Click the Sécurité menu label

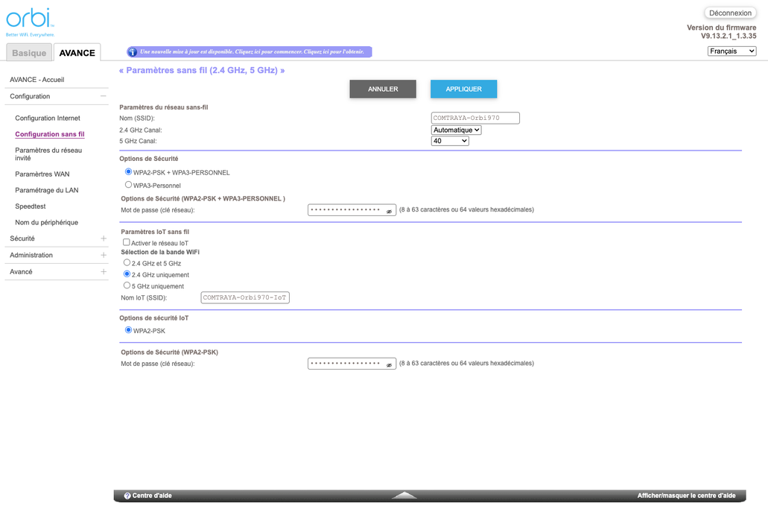click(22, 239)
